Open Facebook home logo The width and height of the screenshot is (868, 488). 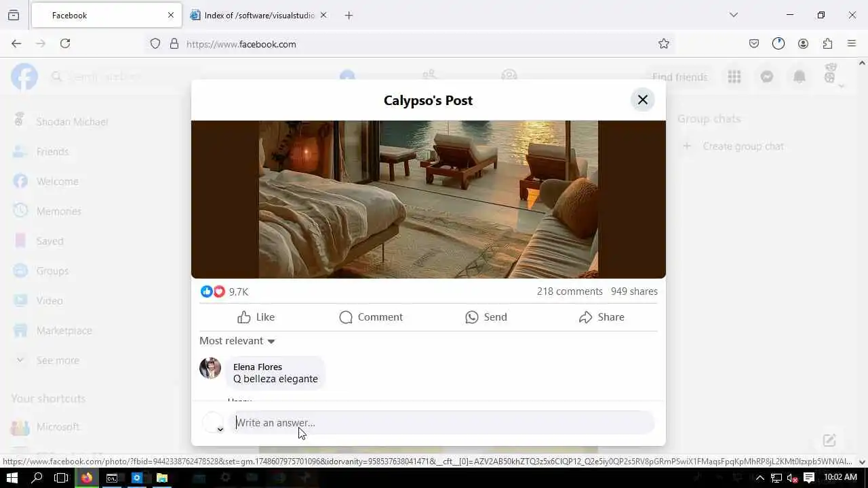click(24, 77)
